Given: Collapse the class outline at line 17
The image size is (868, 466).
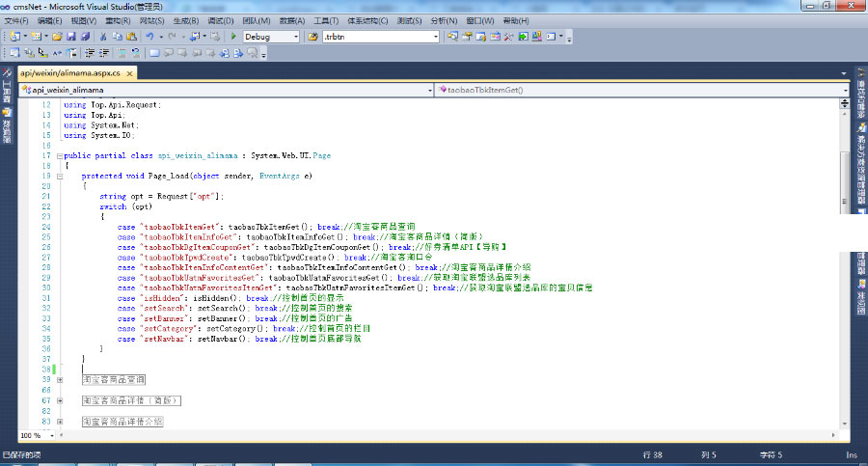Looking at the screenshot, I should tap(59, 155).
